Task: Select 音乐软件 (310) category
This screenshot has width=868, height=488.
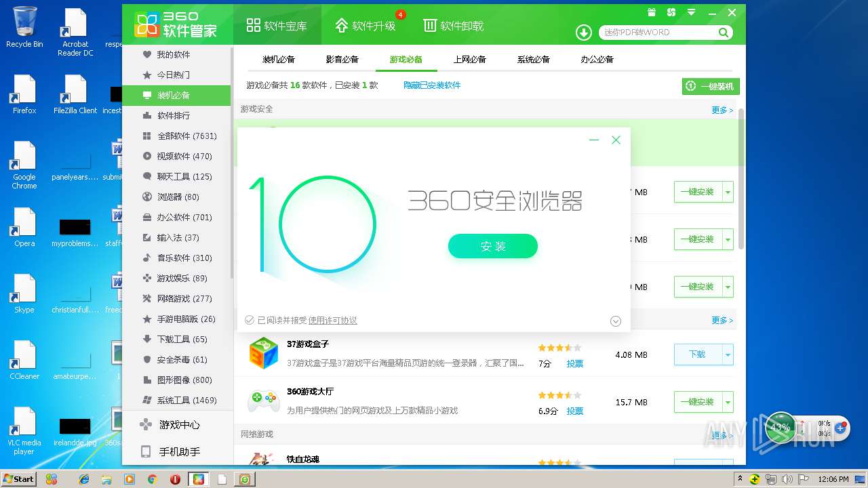Action: 176,258
